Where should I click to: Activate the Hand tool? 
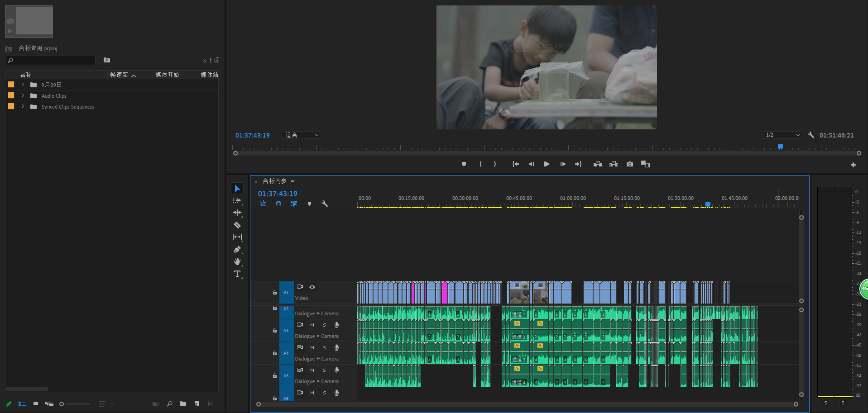click(x=237, y=261)
